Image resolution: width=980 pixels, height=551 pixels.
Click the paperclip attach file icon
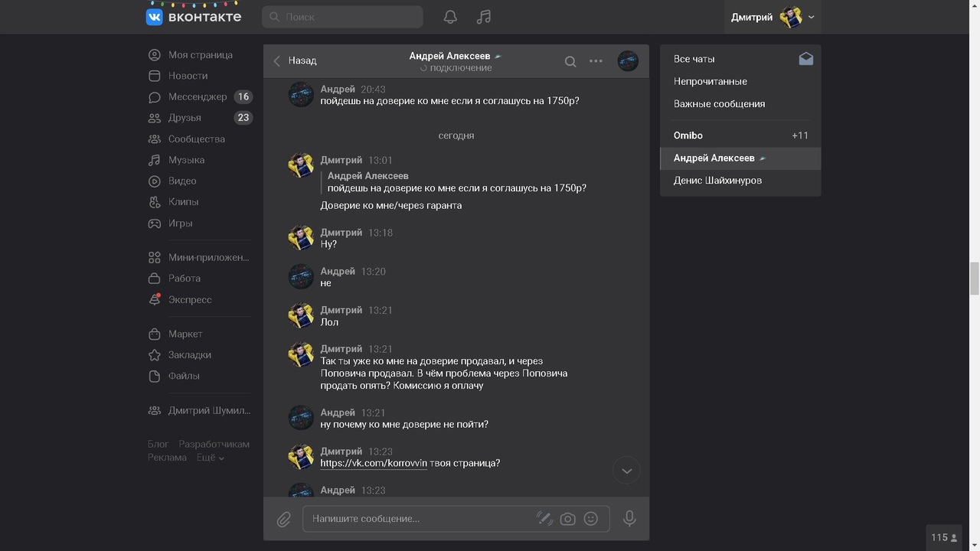tap(283, 520)
